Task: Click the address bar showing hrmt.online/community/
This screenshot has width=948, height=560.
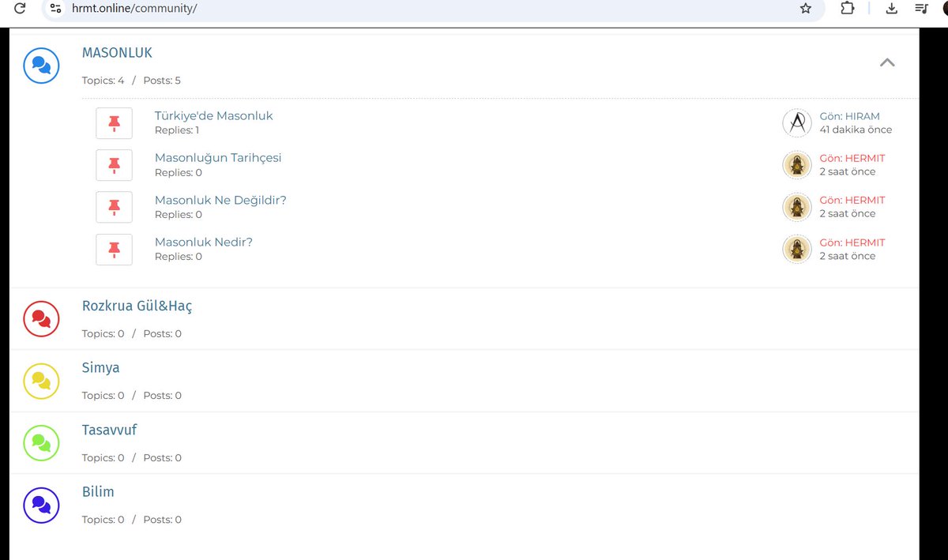Action: pyautogui.click(x=433, y=9)
